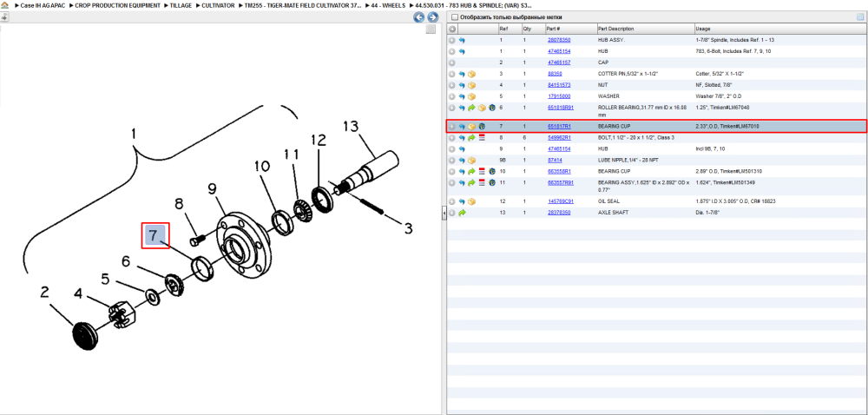Click blue arrow icon in HUB ASSY. row
868x415 pixels.
click(463, 41)
